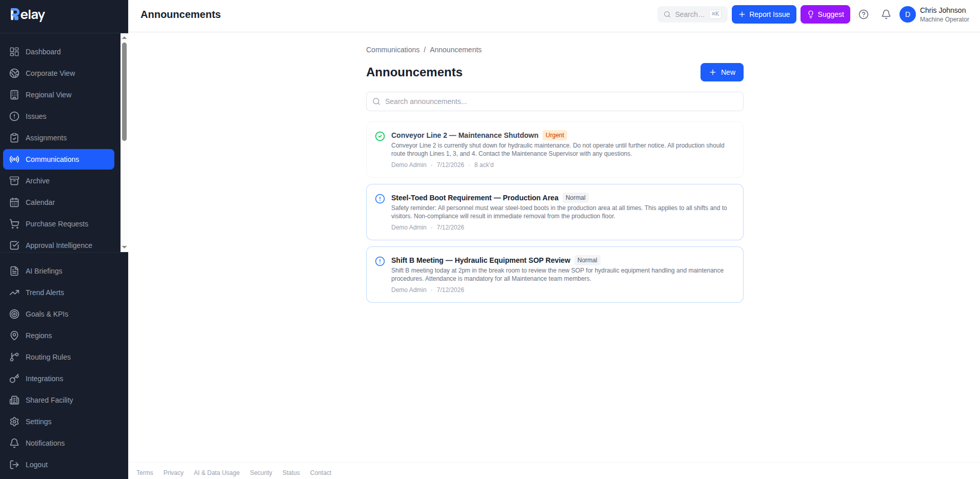Viewport: 980px width, 479px height.
Task: Click the Communications broadcast icon
Action: pyautogui.click(x=14, y=159)
